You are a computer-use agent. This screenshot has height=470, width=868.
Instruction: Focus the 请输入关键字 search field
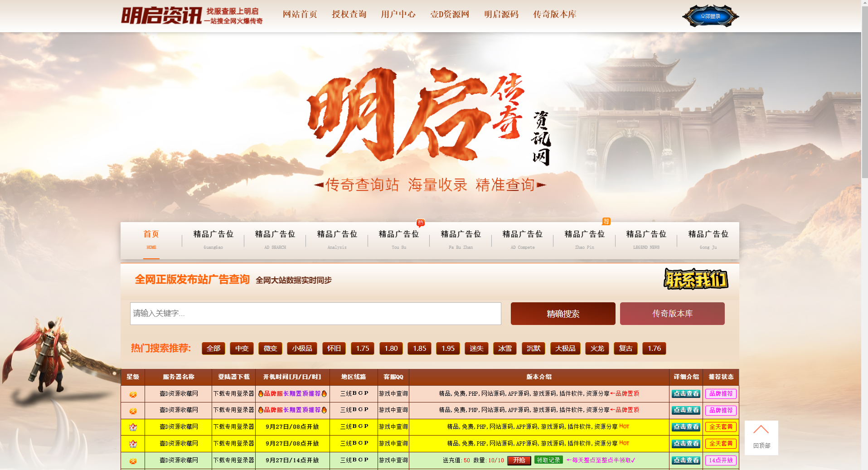(315, 314)
